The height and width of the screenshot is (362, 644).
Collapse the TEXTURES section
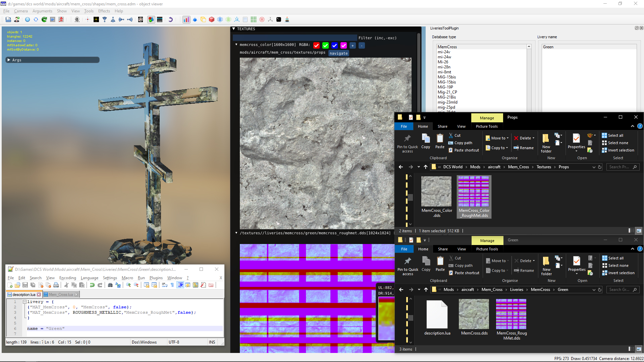pyautogui.click(x=234, y=29)
